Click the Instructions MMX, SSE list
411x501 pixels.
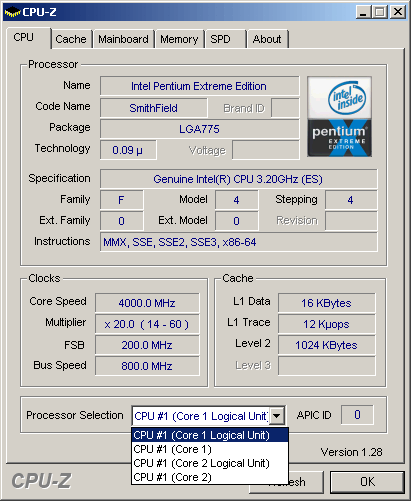click(238, 242)
